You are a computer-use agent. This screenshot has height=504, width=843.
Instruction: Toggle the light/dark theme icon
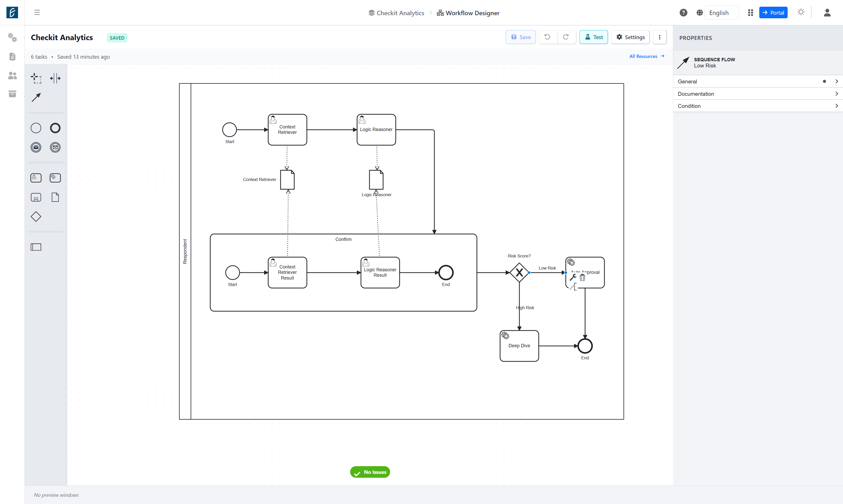tap(801, 12)
